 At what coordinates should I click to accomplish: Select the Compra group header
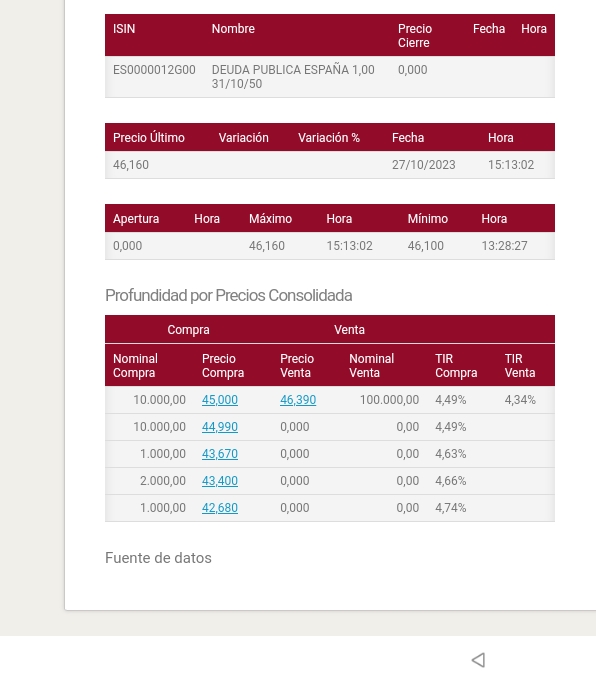pyautogui.click(x=188, y=330)
